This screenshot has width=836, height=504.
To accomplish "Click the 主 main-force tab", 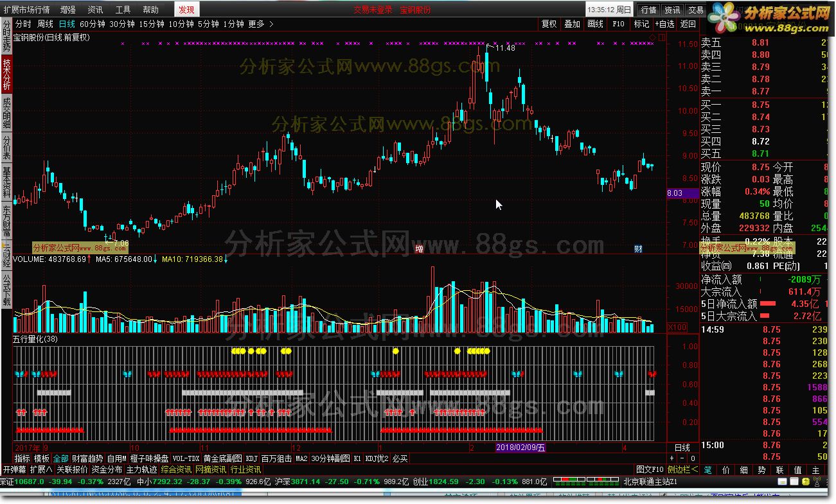I will [x=815, y=470].
